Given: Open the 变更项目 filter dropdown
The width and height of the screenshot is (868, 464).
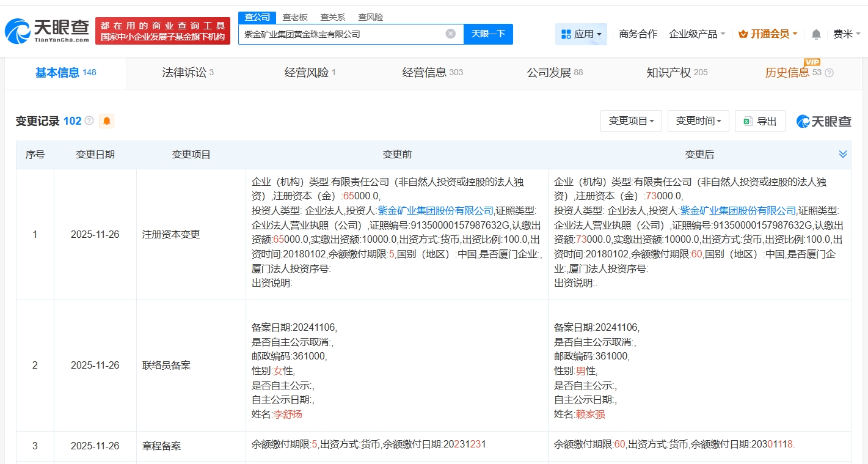Looking at the screenshot, I should coord(631,120).
